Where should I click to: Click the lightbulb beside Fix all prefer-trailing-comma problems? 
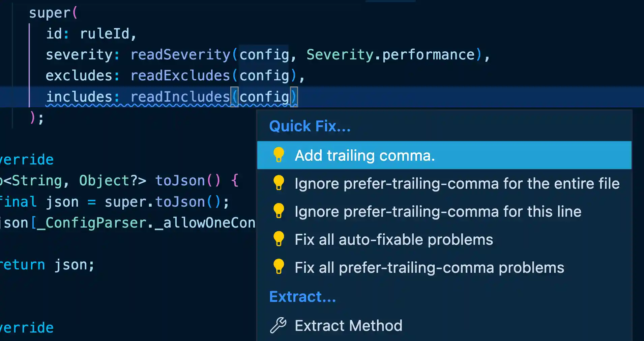tap(279, 267)
